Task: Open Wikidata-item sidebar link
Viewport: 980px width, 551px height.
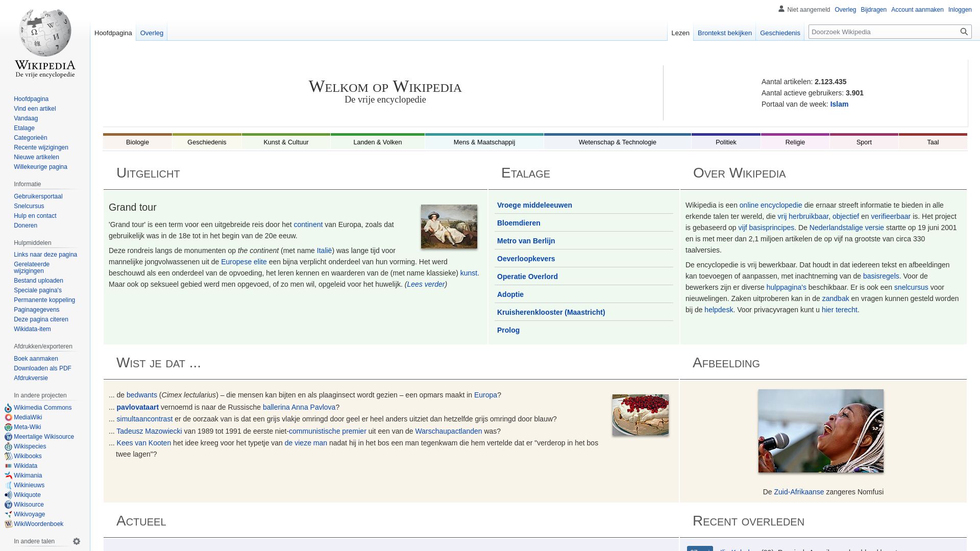Action: tap(32, 329)
